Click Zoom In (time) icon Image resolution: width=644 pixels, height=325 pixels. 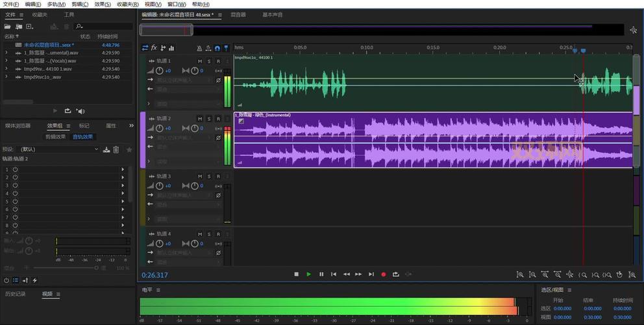point(545,274)
